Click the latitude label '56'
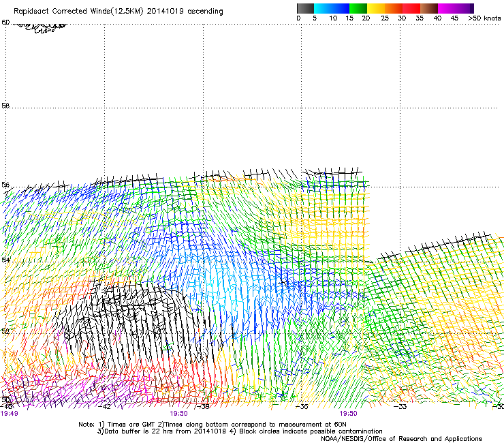This screenshot has height=443, width=504. [x=5, y=185]
